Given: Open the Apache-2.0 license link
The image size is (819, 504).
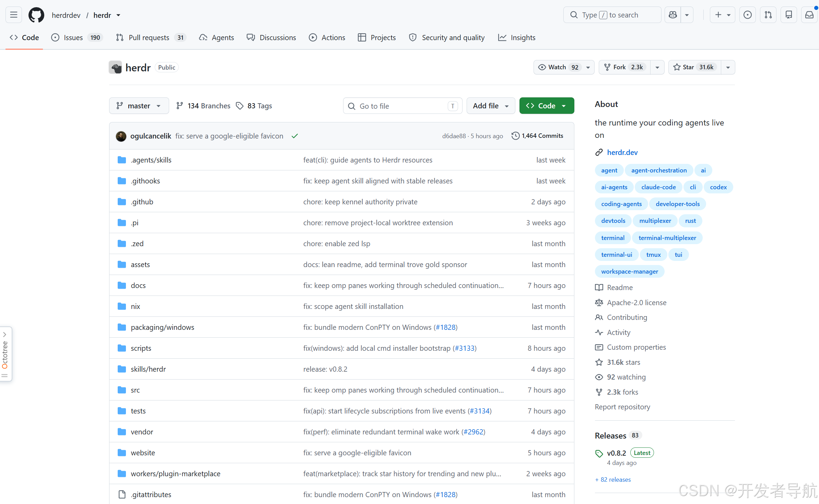Looking at the screenshot, I should point(631,302).
